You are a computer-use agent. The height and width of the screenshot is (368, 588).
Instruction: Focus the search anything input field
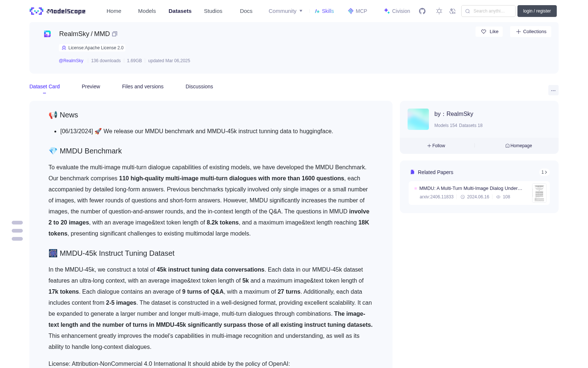click(488, 11)
